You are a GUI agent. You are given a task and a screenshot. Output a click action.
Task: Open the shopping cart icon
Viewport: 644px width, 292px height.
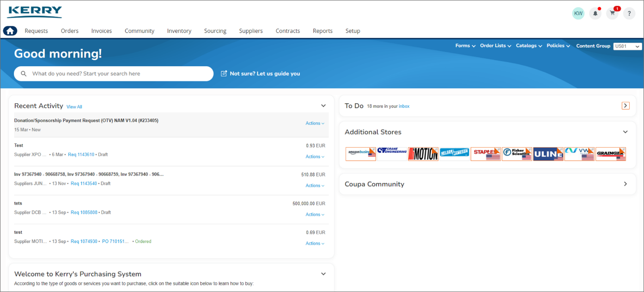click(613, 13)
